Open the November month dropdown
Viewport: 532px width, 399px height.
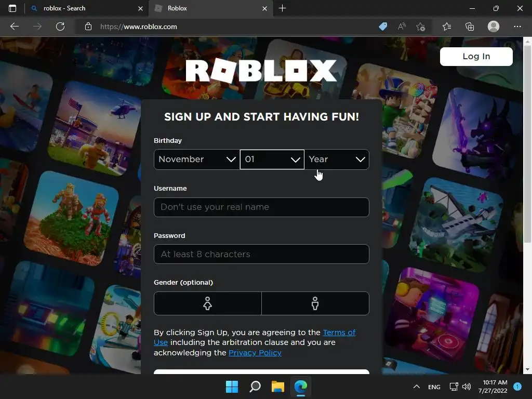coord(197,159)
